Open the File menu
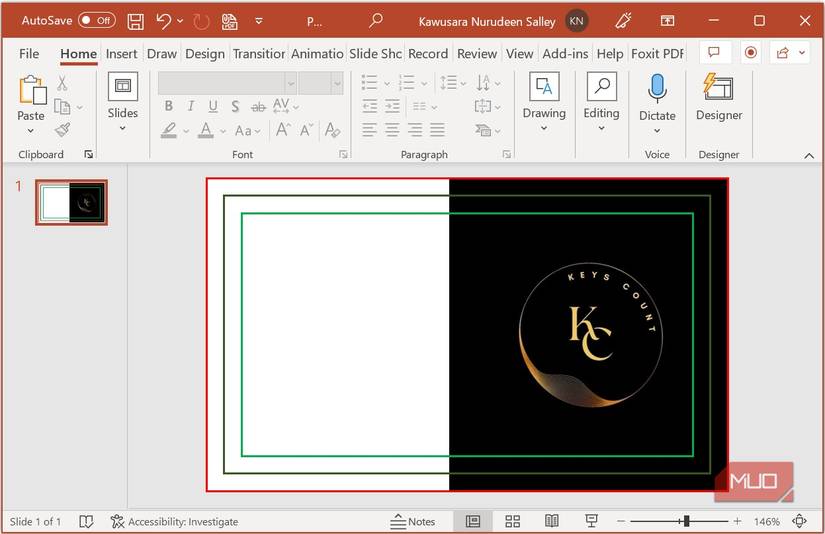Screen dimensions: 825x534 [29, 54]
